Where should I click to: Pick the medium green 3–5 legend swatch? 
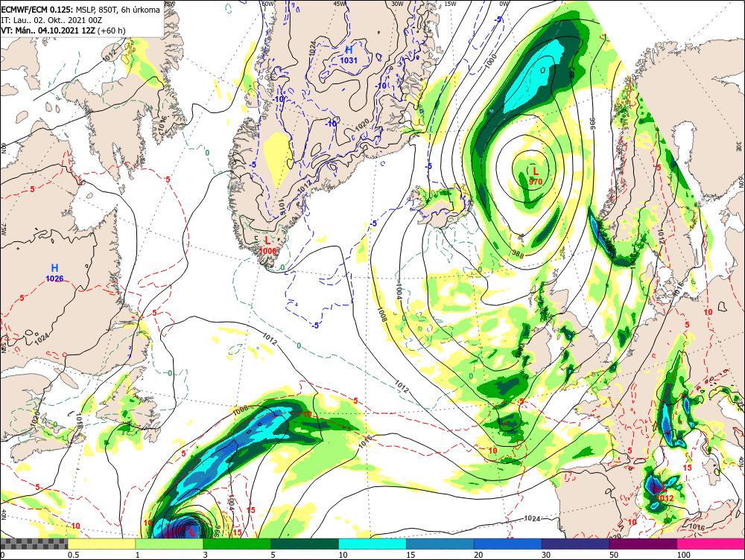[x=237, y=544]
